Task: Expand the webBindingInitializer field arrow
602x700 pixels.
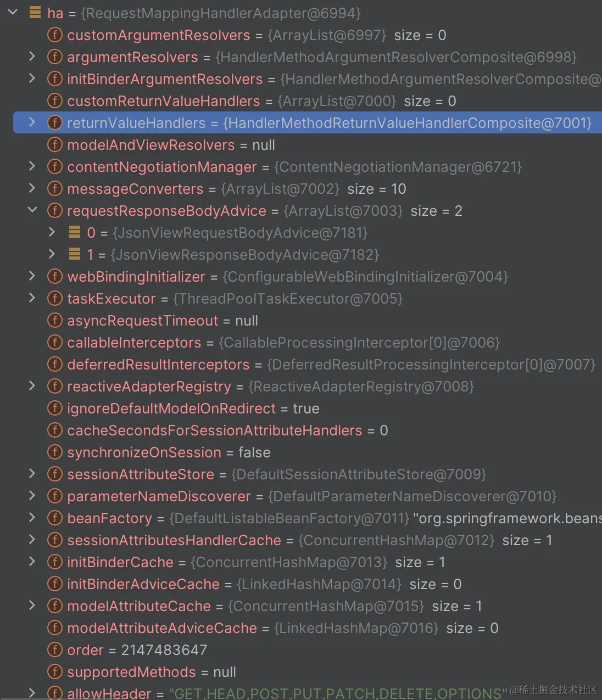Action: 32,276
